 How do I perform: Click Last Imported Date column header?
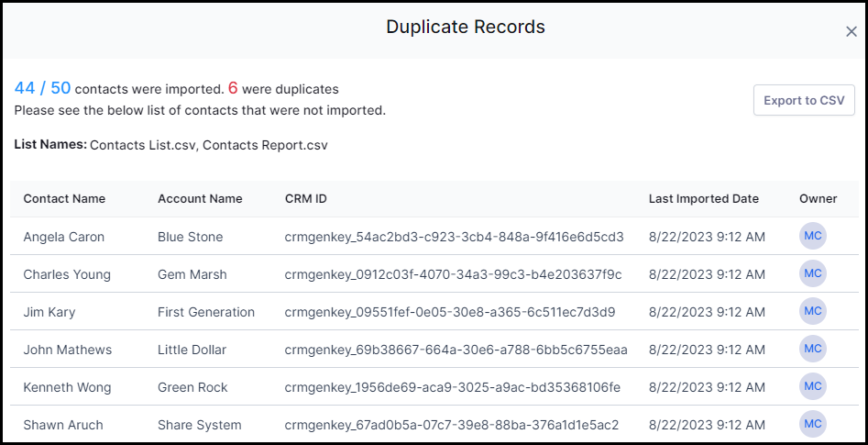pos(704,199)
